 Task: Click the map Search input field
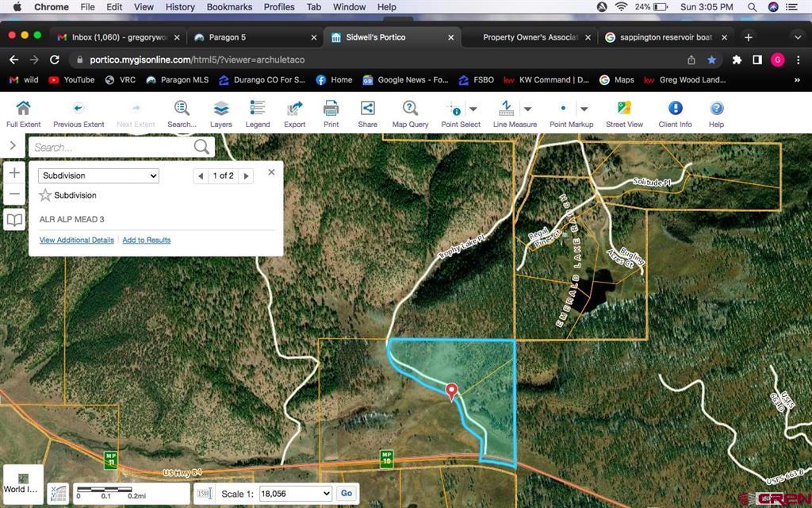coord(111,147)
